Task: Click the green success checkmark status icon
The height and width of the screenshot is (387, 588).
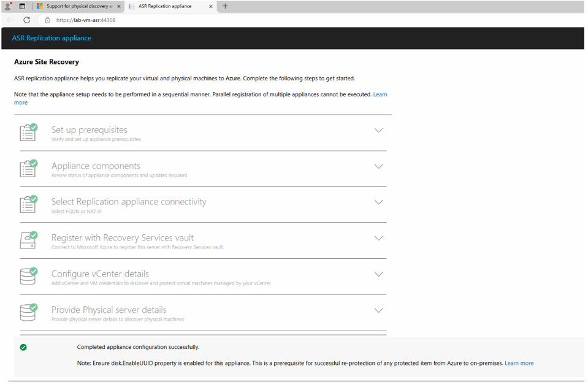Action: pyautogui.click(x=23, y=347)
